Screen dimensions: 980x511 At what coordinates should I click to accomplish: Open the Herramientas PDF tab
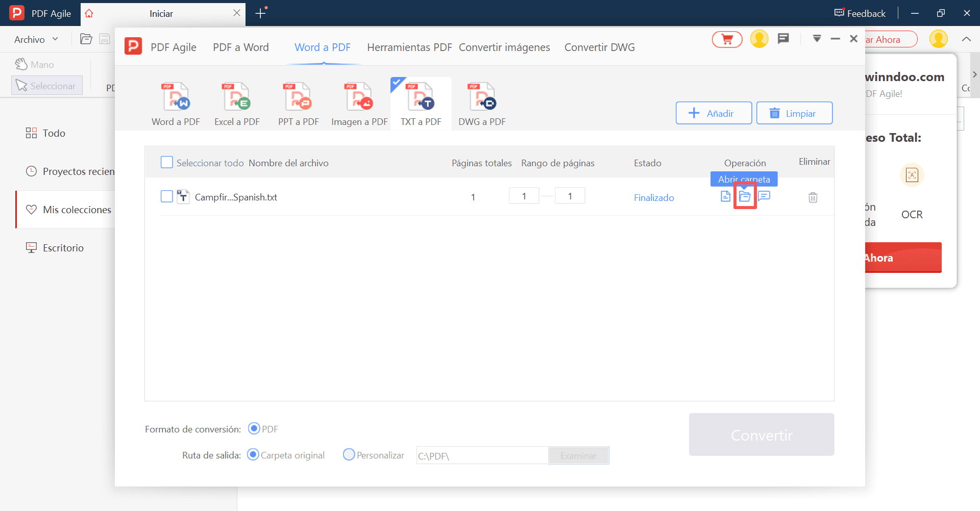(409, 47)
